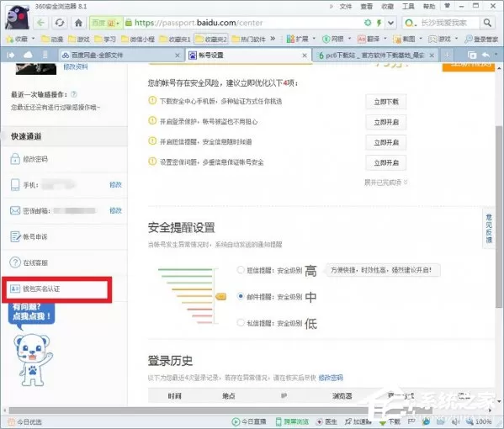
Task: Expand the 展开已完成项 section
Action: click(x=385, y=183)
